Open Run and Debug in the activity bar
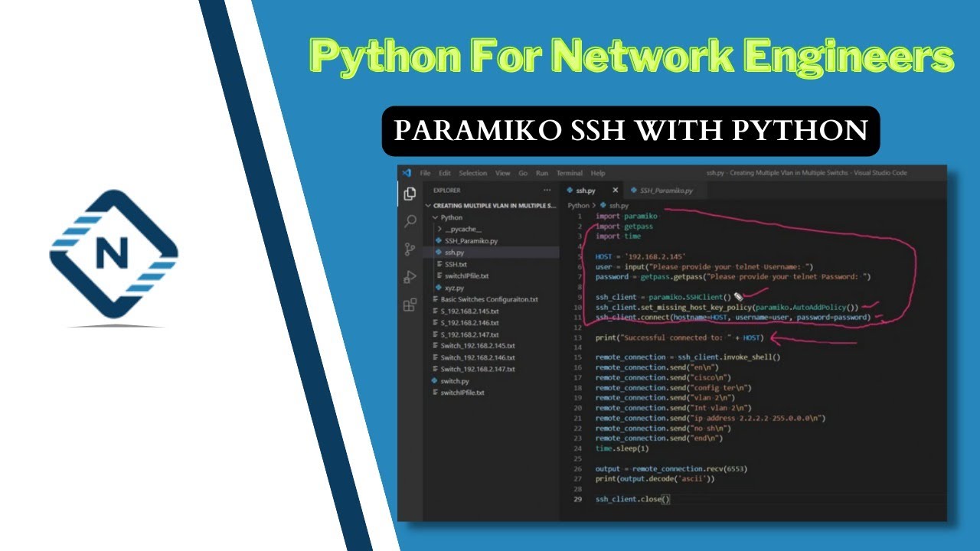The height and width of the screenshot is (551, 980). coord(410,277)
